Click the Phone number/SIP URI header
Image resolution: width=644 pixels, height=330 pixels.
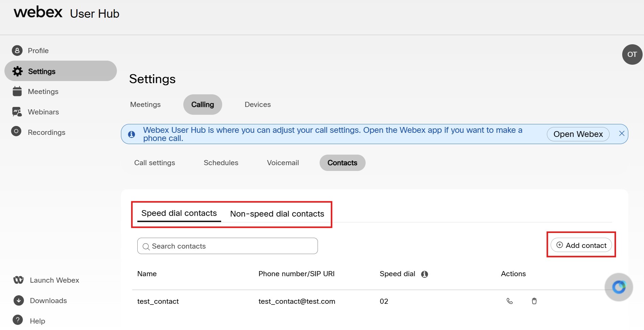pyautogui.click(x=296, y=274)
